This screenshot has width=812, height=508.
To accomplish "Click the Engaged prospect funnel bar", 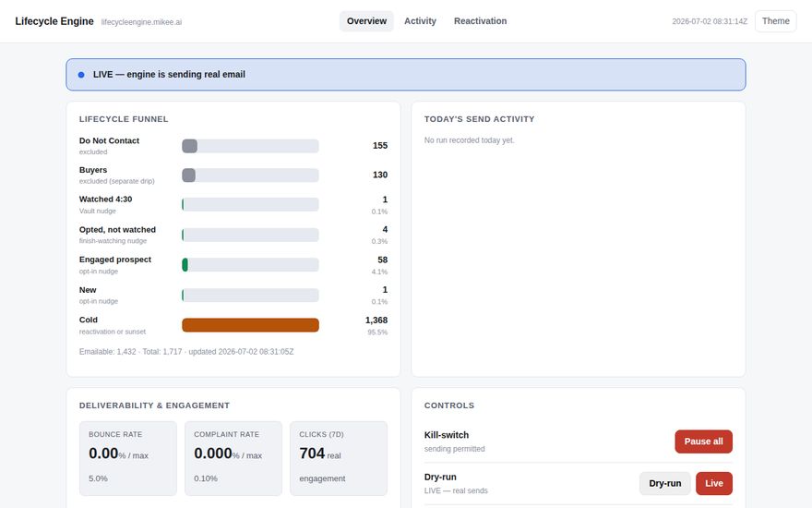I will 250,265.
